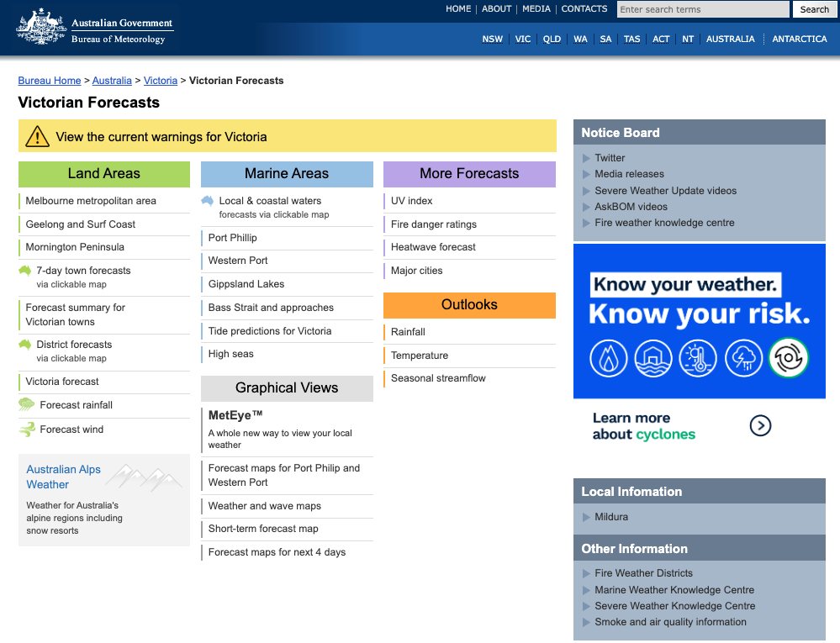Open Seasonal streamflow outlook

click(438, 378)
